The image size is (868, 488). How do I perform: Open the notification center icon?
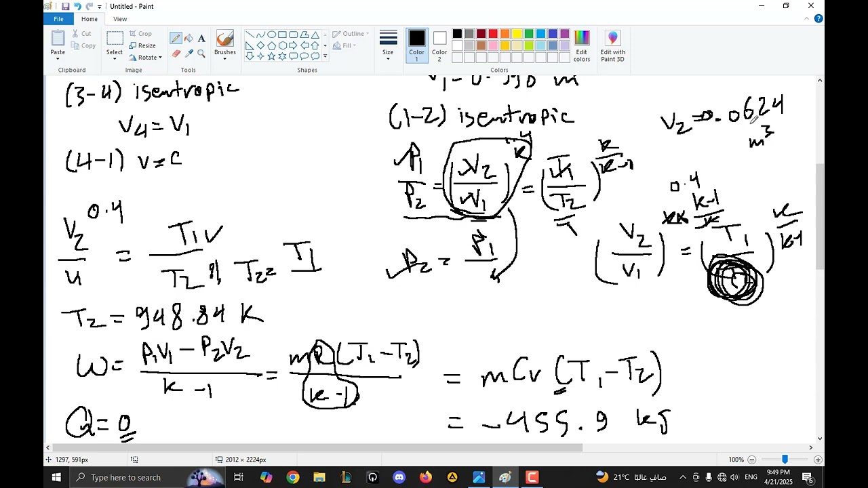point(807,477)
